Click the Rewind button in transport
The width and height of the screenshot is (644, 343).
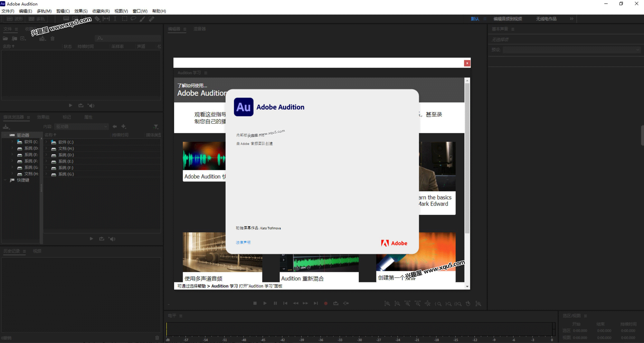[x=296, y=303]
